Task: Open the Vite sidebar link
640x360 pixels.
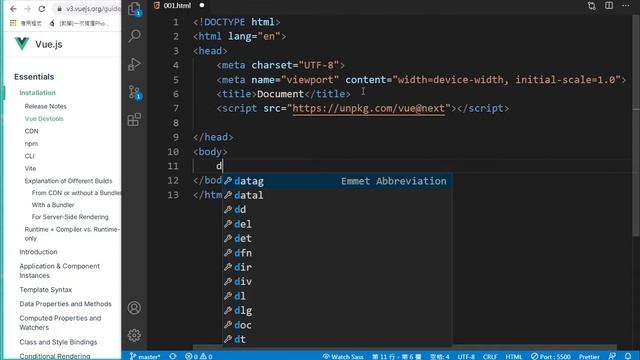Action: pos(30,168)
